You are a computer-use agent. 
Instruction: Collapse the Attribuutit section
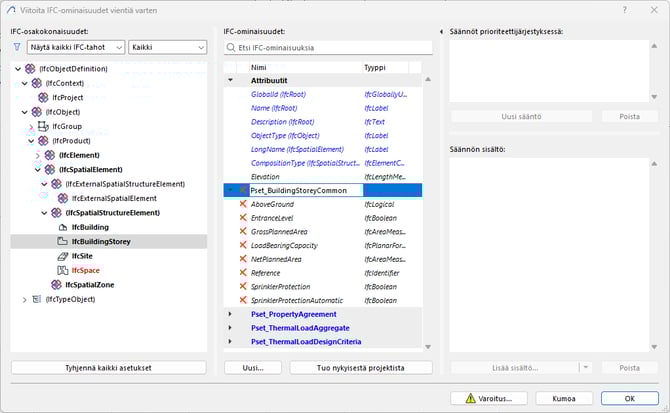click(x=230, y=79)
